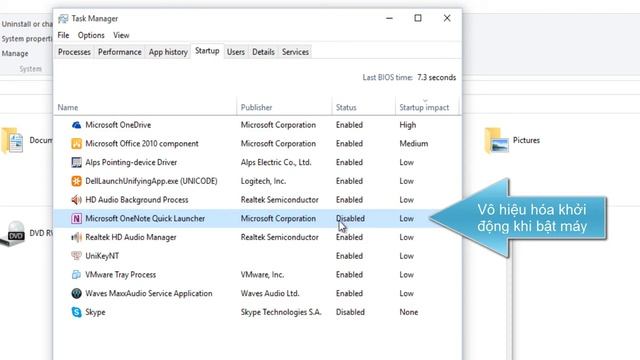Switch to the Details tab
This screenshot has width=640, height=360.
click(x=263, y=52)
